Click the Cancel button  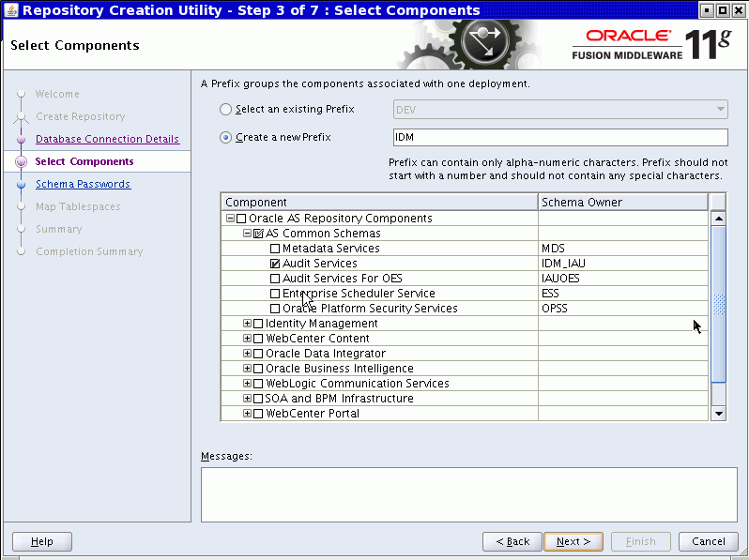click(x=709, y=541)
